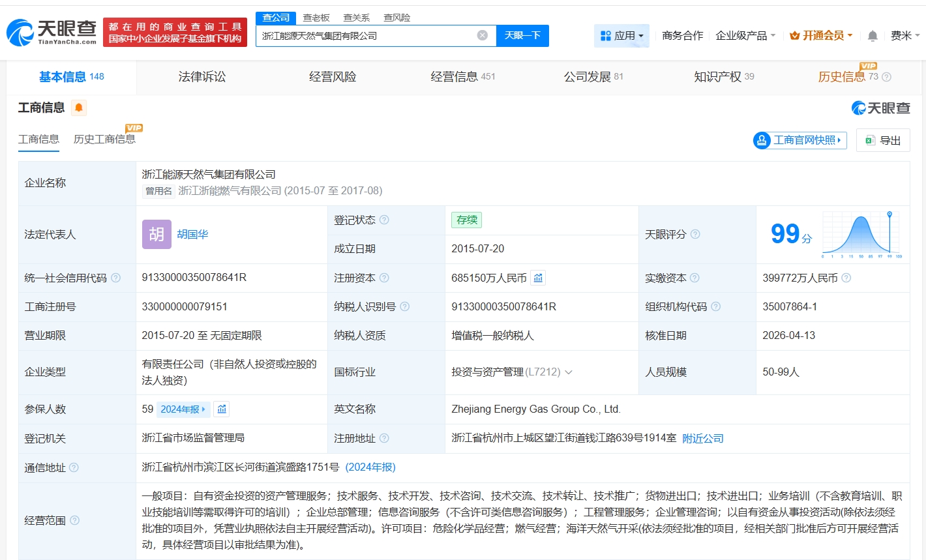Click the help icon next to 经营范围

coord(75,520)
